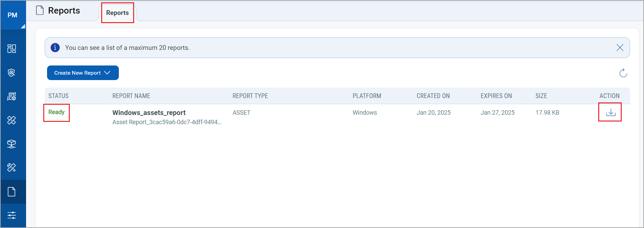This screenshot has height=228, width=644.
Task: Click the info icon in the notice banner
Action: click(x=55, y=47)
